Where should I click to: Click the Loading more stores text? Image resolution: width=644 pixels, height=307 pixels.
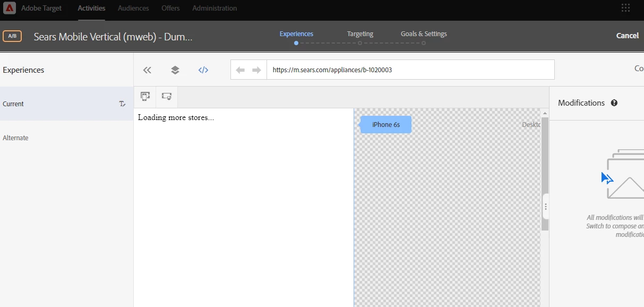tap(176, 117)
